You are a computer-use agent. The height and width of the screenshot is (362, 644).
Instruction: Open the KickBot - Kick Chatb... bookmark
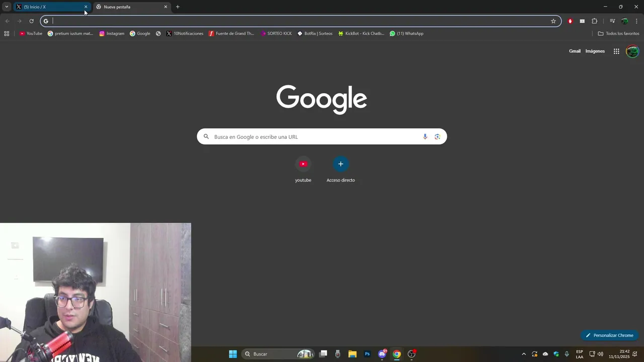tap(361, 34)
